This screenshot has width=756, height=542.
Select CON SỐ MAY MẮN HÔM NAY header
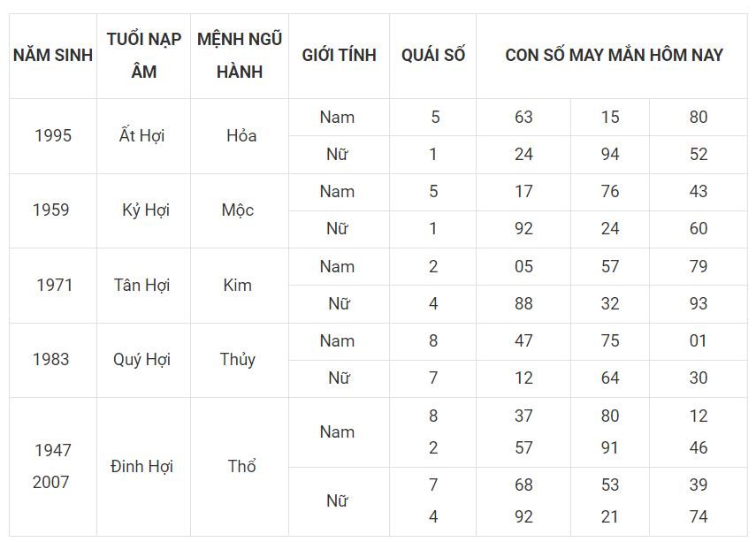pos(613,56)
